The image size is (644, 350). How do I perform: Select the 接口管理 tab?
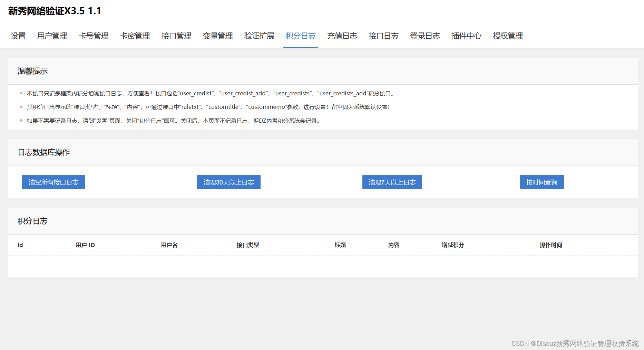176,36
